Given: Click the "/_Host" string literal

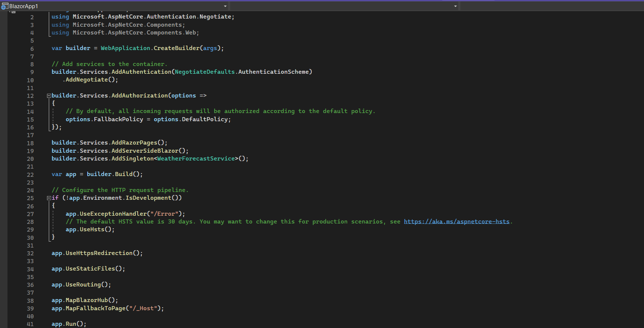Looking at the screenshot, I should [x=143, y=308].
